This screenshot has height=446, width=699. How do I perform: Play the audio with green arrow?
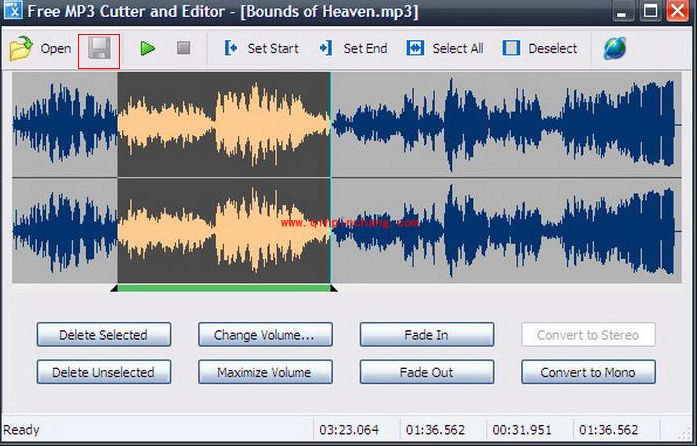pyautogui.click(x=148, y=48)
